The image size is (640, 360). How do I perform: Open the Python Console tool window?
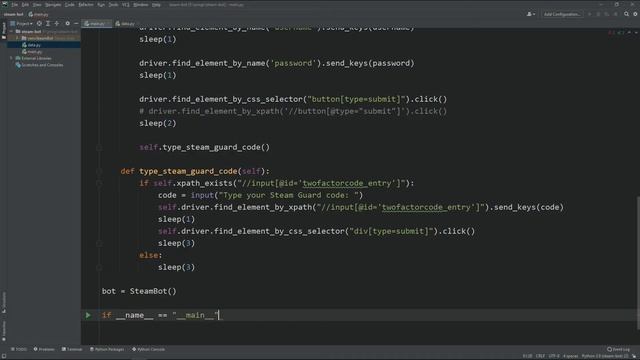point(148,349)
